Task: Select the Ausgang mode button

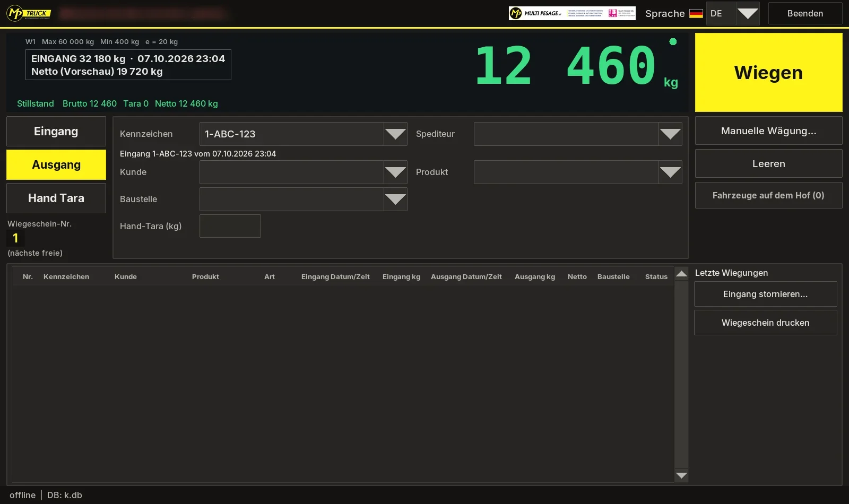Action: pos(56,165)
